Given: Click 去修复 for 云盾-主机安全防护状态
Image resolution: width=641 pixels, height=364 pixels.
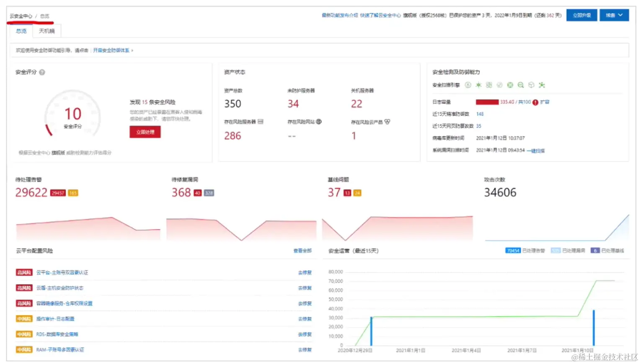Looking at the screenshot, I should [x=305, y=288].
